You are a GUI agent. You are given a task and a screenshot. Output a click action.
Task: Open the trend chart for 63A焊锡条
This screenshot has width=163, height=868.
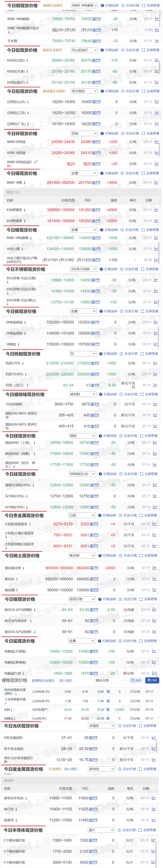point(157,210)
